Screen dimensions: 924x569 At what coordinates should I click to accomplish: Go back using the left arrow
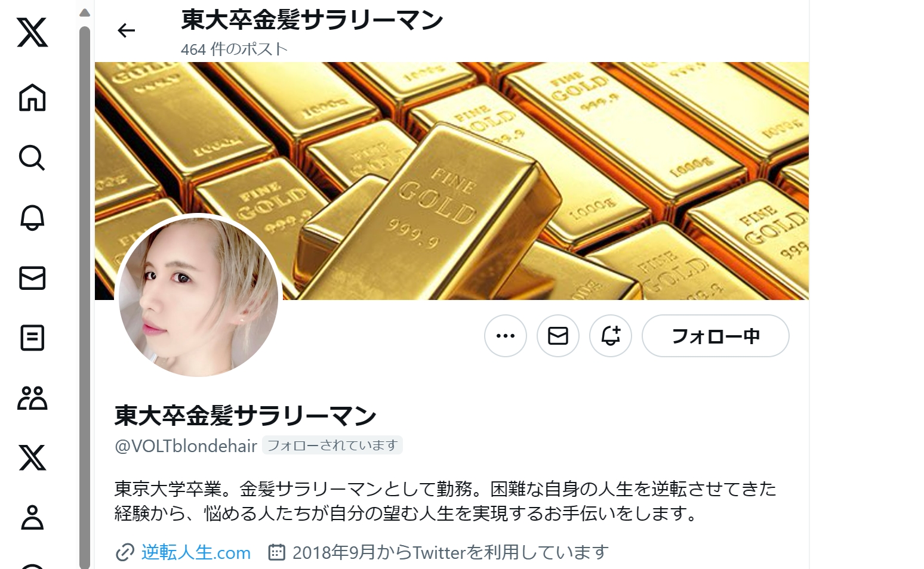[127, 30]
